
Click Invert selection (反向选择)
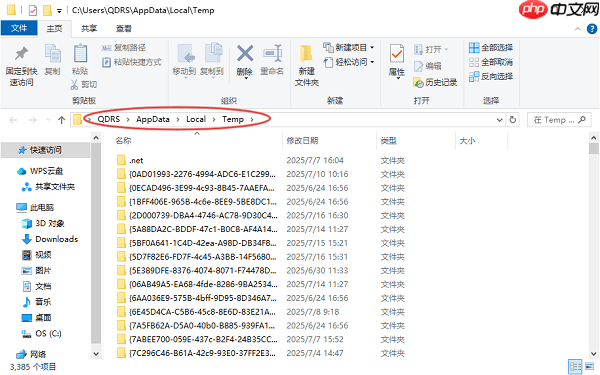491,77
